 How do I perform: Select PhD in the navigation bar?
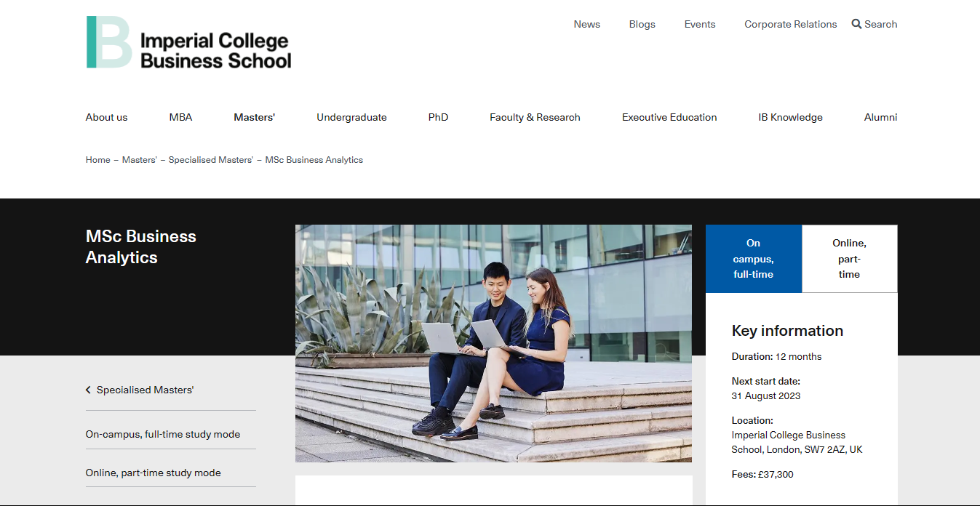[x=438, y=117]
